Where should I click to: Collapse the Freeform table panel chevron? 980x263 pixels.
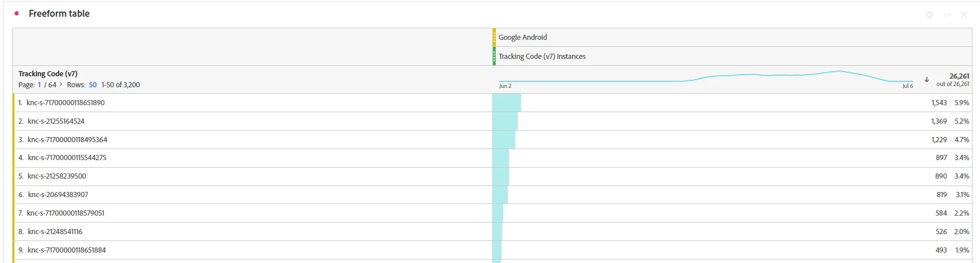(947, 14)
